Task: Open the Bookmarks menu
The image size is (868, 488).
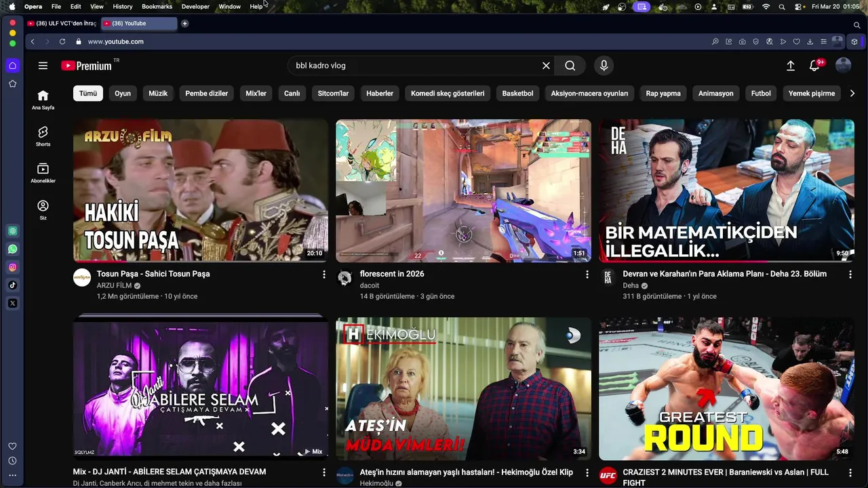Action: [x=157, y=6]
